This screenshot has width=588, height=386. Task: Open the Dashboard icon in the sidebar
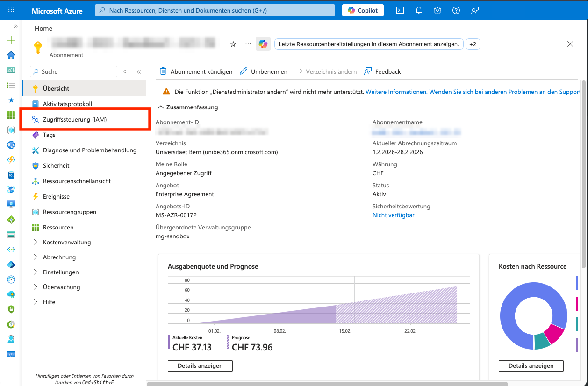[10, 69]
